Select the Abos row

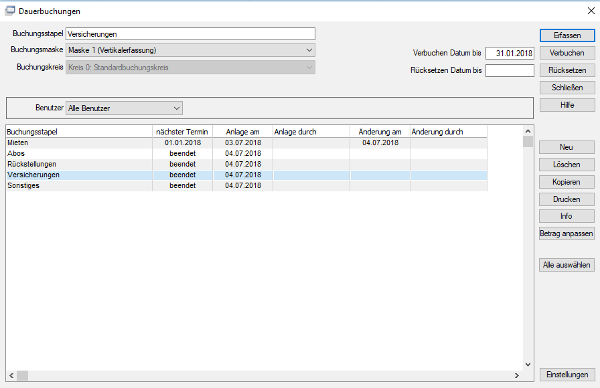pos(247,153)
